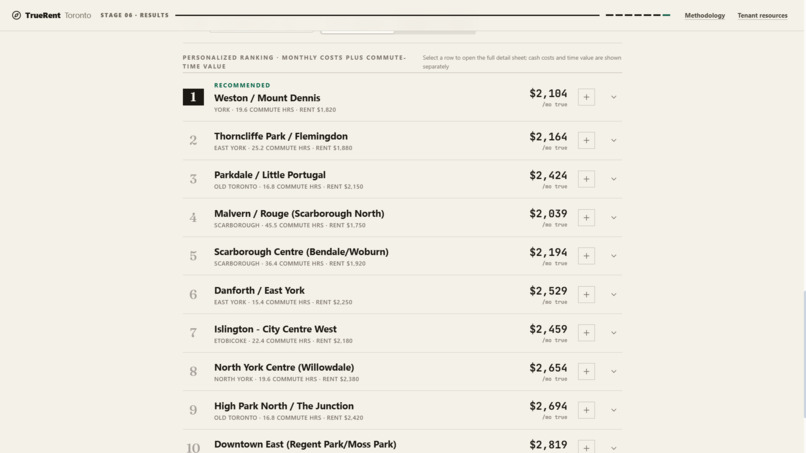The image size is (806, 453).
Task: Select Parkdale / Little Portugal row title
Action: [269, 175]
